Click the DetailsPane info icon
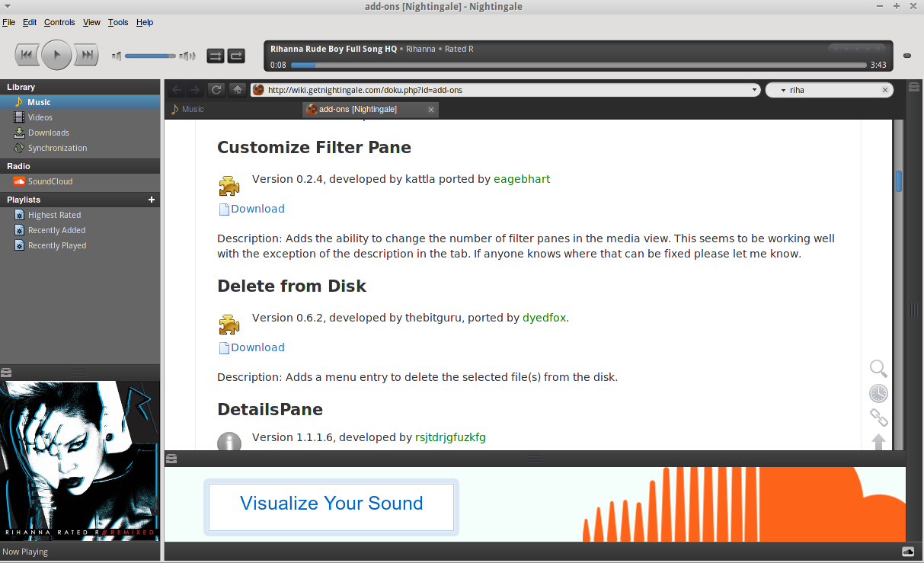The image size is (924, 563). [229, 441]
